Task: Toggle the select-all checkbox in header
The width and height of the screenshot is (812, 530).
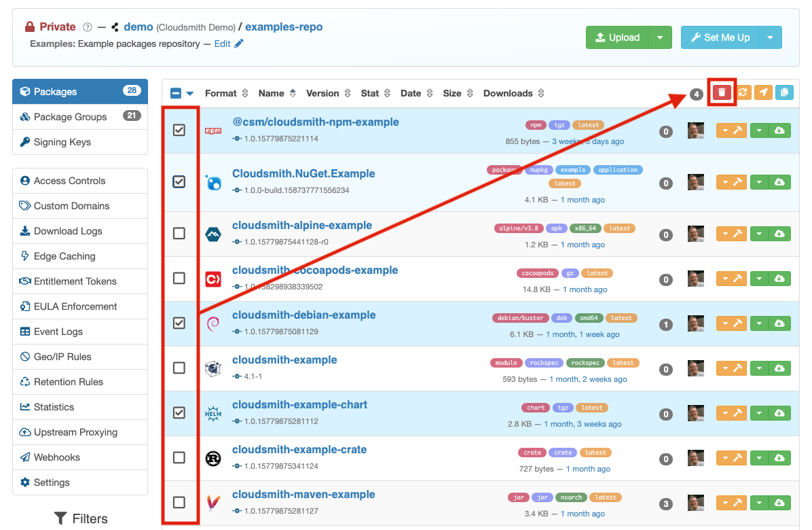Action: 176,93
